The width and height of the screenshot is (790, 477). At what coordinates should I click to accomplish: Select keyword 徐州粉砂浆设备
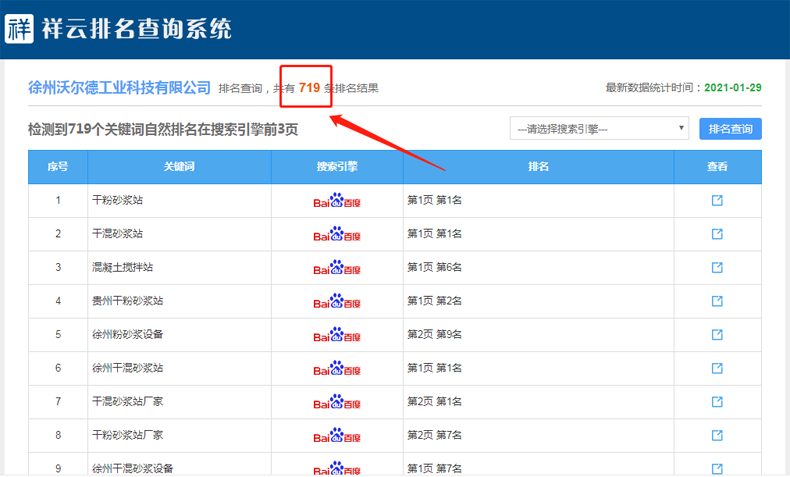[x=127, y=334]
